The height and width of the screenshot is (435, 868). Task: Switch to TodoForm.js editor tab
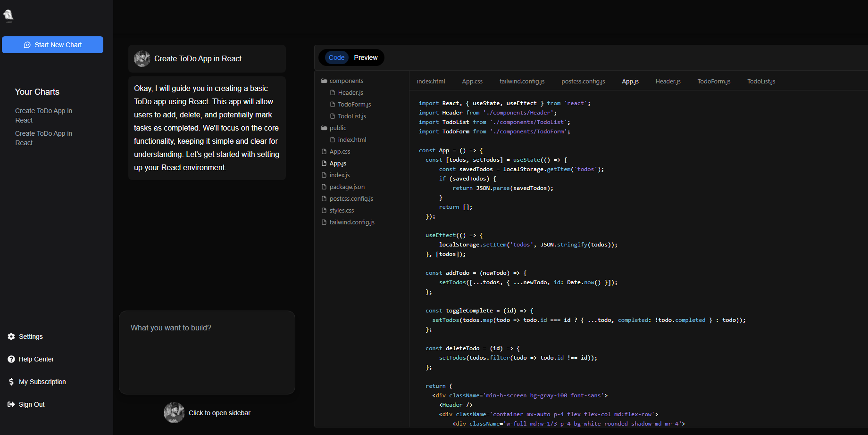tap(714, 82)
